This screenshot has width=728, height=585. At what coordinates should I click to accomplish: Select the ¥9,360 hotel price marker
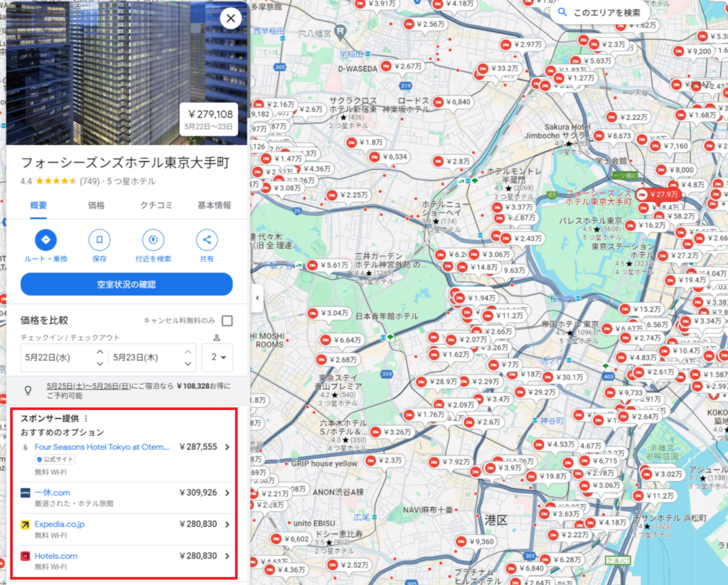coord(476,542)
